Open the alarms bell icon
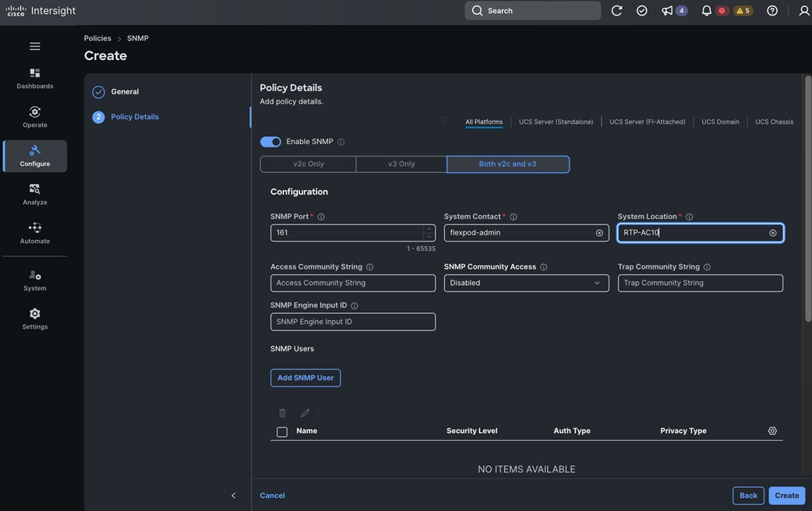Viewport: 812px width, 511px height. click(706, 11)
